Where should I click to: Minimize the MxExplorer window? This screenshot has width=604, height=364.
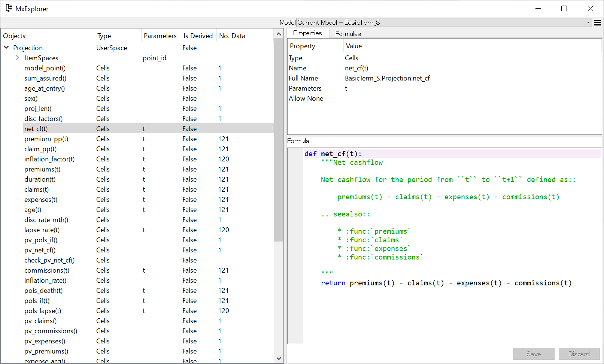tap(538, 8)
